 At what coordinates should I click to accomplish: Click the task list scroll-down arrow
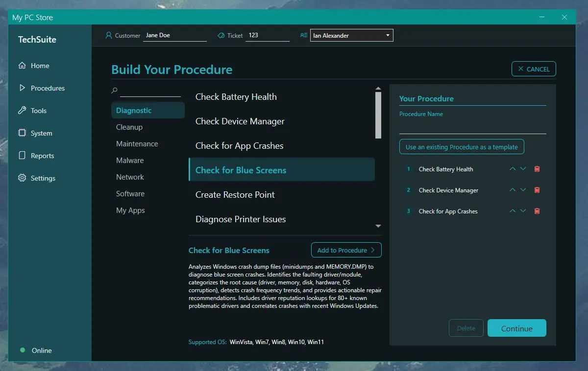click(378, 226)
